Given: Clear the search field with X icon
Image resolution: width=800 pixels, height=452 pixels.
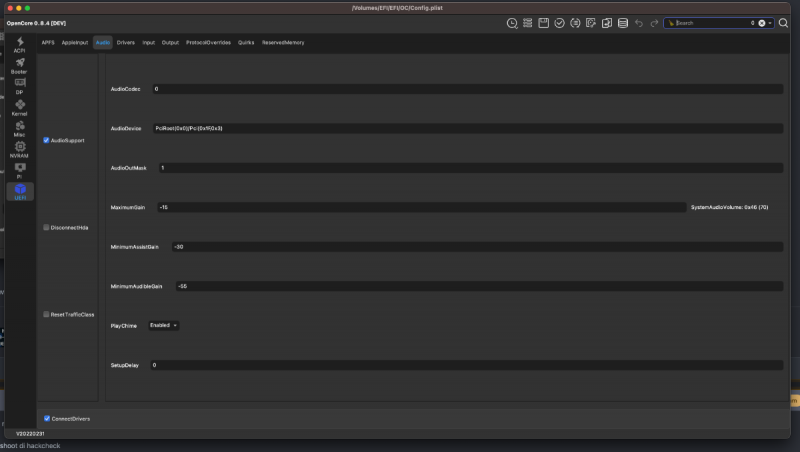Looking at the screenshot, I should pos(762,23).
